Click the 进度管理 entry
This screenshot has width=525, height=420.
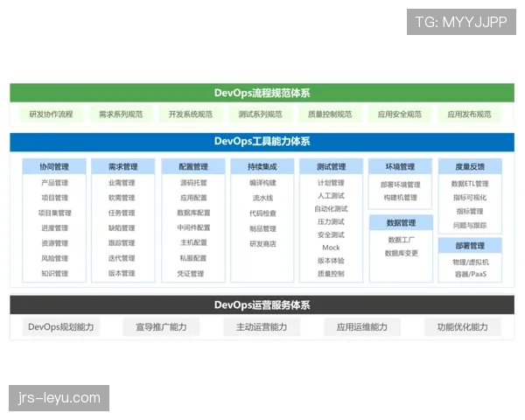(54, 228)
